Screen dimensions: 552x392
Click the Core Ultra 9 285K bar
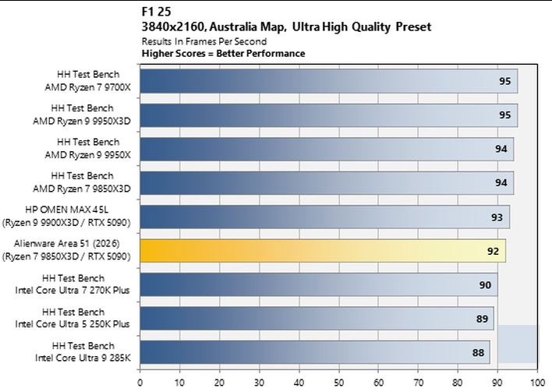pos(315,352)
